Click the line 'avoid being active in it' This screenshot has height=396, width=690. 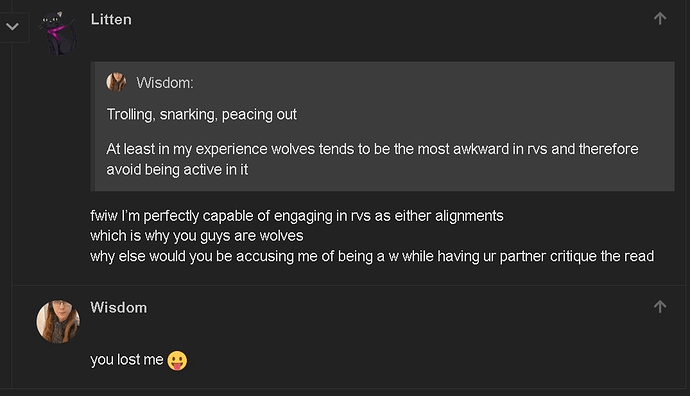pos(177,169)
